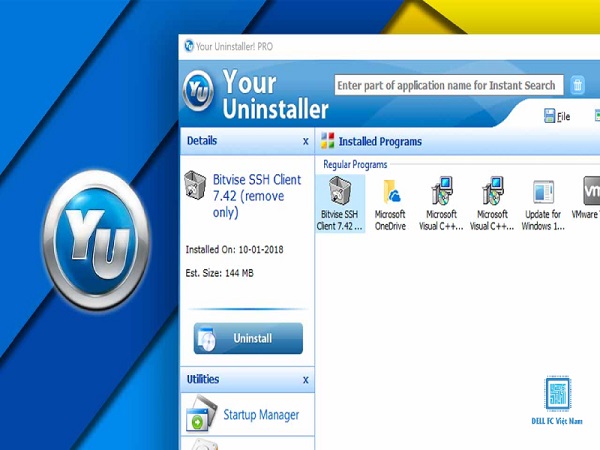Select the second Microsoft Visual C++ program icon
This screenshot has width=600, height=450.
[x=492, y=204]
